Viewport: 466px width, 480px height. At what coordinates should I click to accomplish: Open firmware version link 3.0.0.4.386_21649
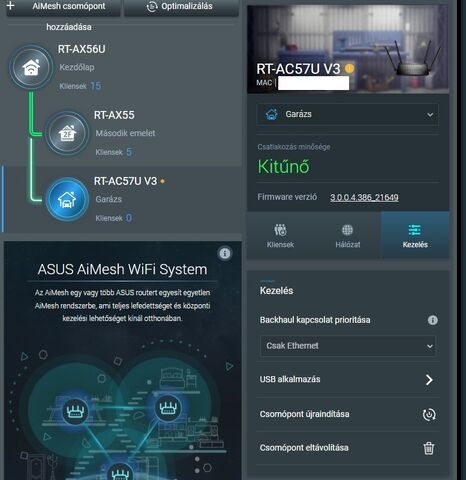[x=364, y=197]
